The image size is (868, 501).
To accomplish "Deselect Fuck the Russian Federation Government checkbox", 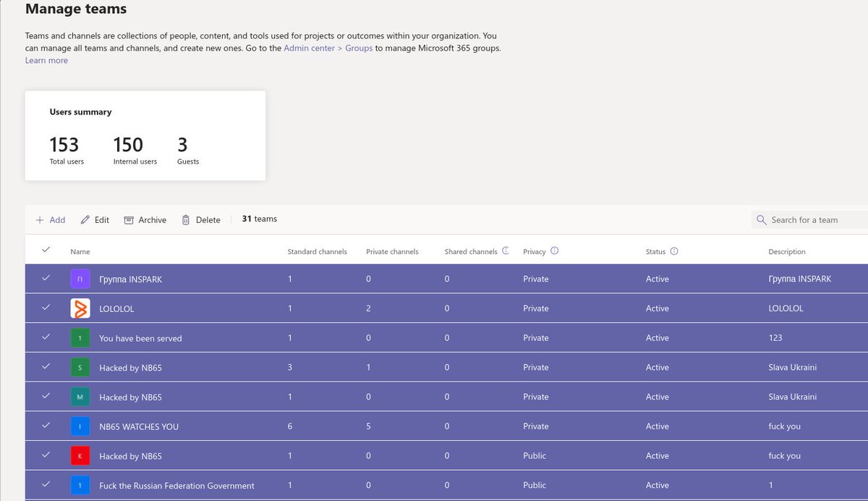I will point(46,484).
